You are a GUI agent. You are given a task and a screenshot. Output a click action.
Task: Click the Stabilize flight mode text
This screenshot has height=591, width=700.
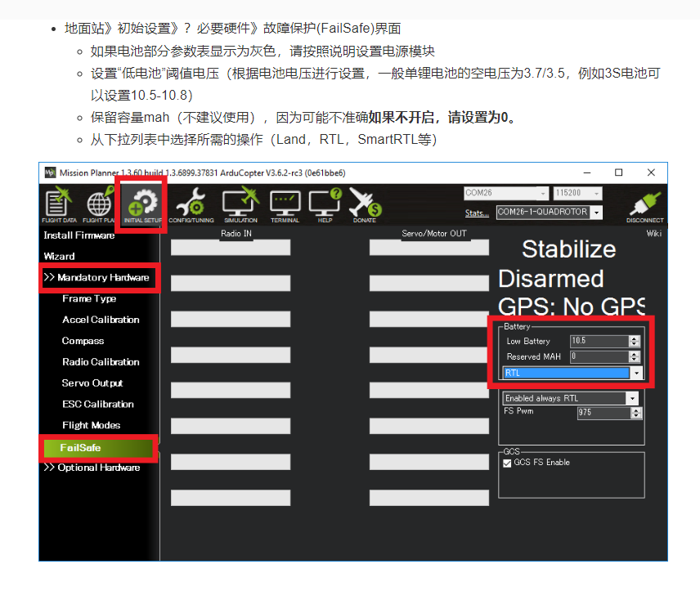coord(569,249)
